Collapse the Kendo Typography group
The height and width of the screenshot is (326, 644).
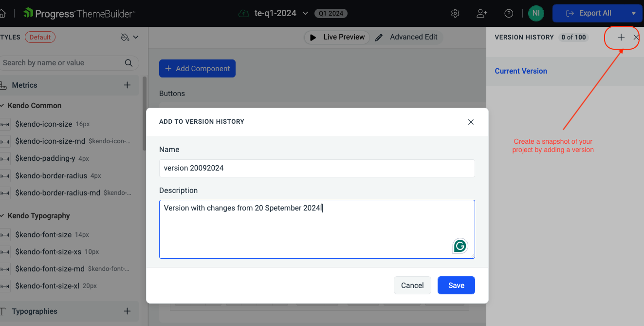tap(3, 216)
